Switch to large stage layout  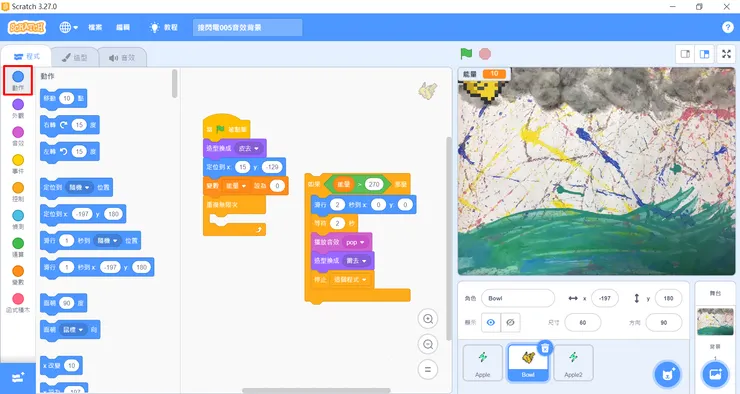(704, 54)
